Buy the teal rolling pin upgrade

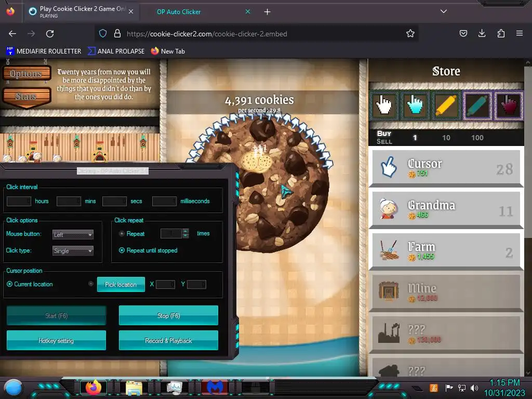(x=477, y=105)
